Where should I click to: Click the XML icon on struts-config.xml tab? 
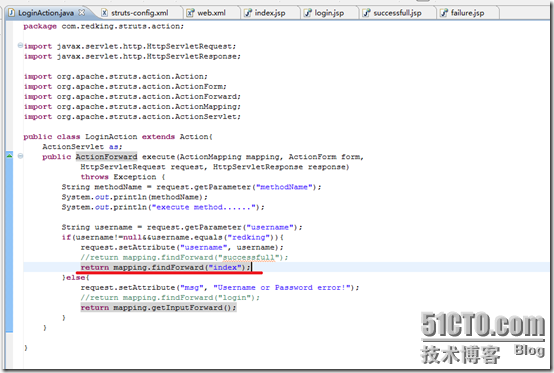[x=105, y=13]
